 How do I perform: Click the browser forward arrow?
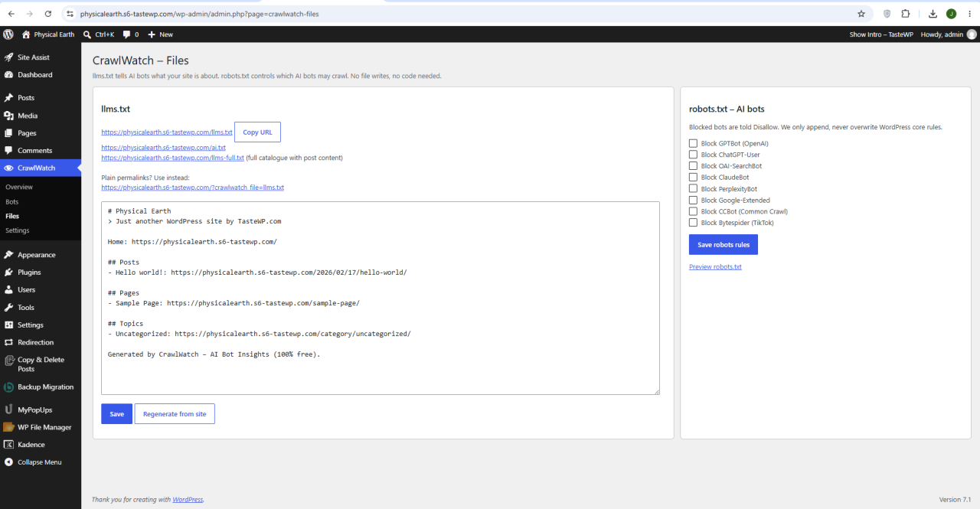click(x=30, y=14)
